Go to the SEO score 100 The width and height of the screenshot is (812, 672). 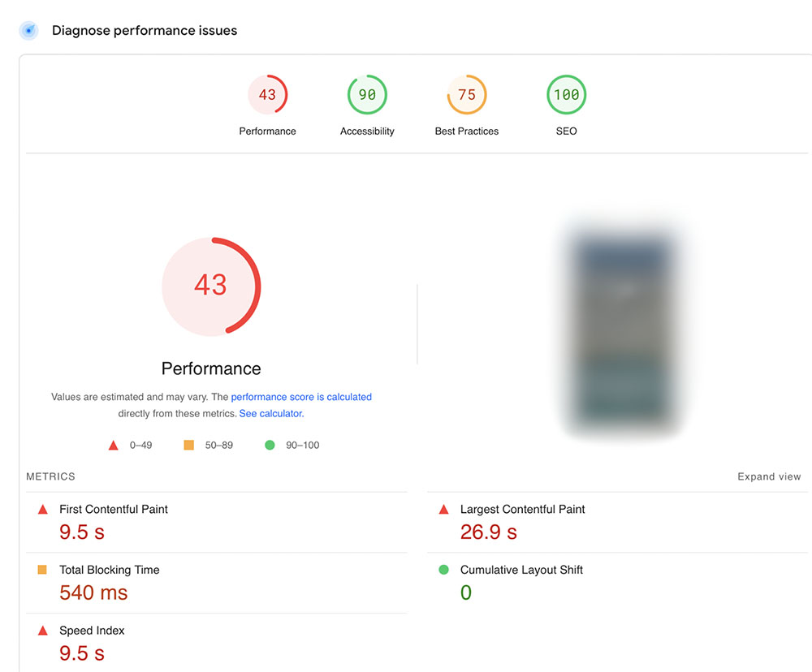[566, 95]
